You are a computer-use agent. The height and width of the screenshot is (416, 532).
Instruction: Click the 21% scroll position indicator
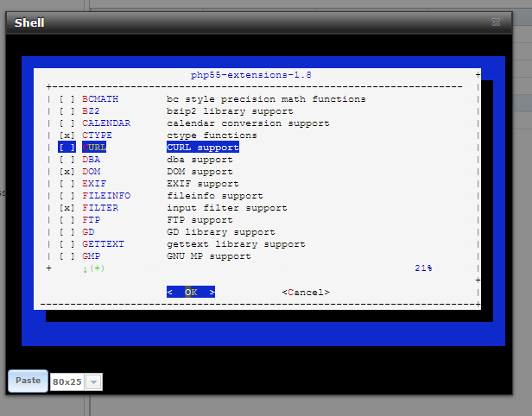423,268
